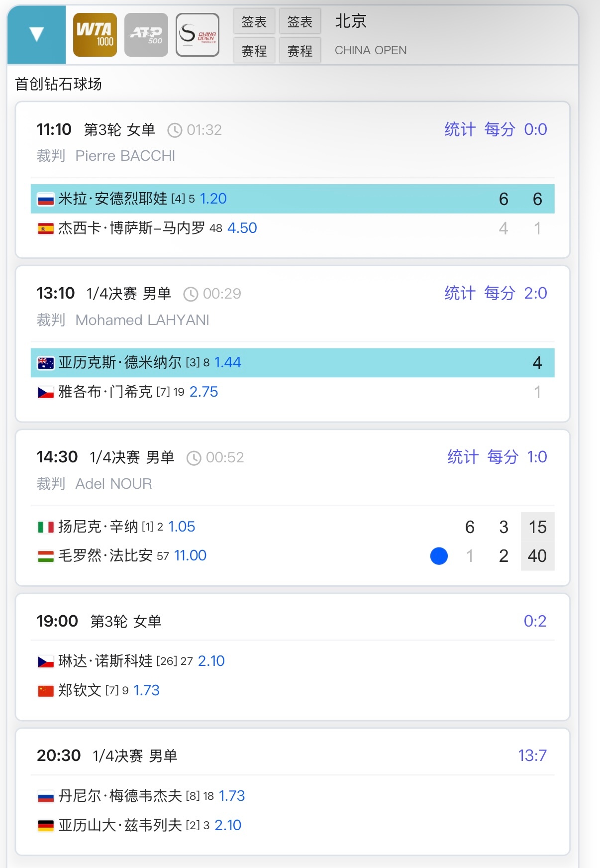Open head-to-head 0:2 for Zheng Qinwen match
The height and width of the screenshot is (868, 600).
point(535,621)
